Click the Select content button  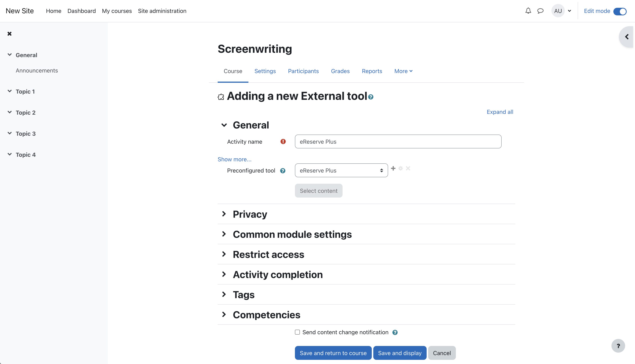click(318, 191)
